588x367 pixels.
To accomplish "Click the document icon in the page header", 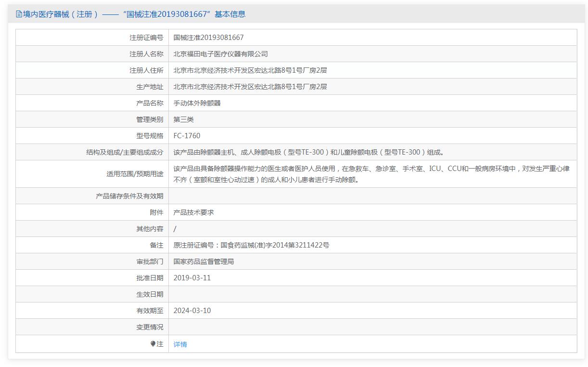I will pyautogui.click(x=19, y=14).
